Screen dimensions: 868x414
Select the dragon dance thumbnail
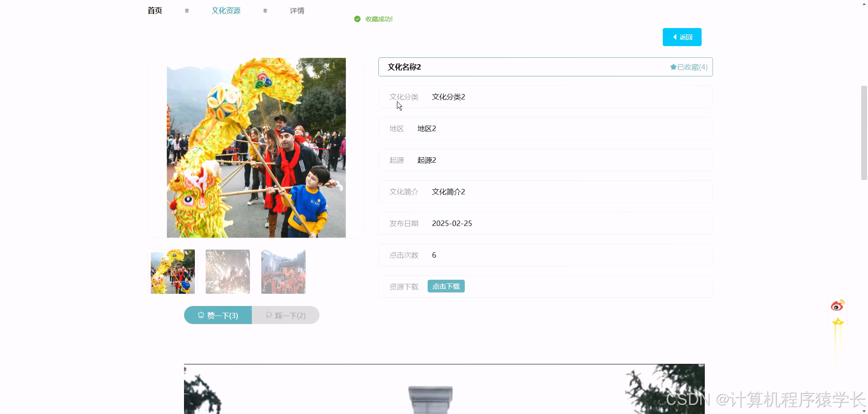[x=172, y=271]
